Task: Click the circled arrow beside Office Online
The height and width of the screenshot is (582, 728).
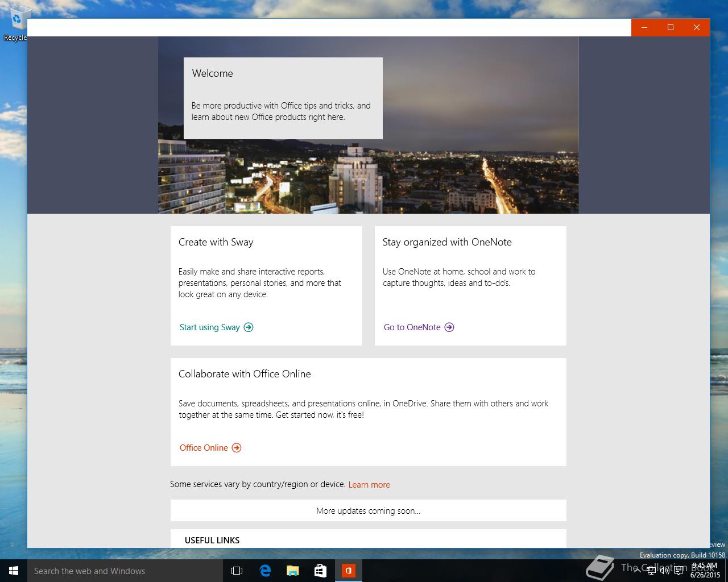Action: tap(237, 448)
